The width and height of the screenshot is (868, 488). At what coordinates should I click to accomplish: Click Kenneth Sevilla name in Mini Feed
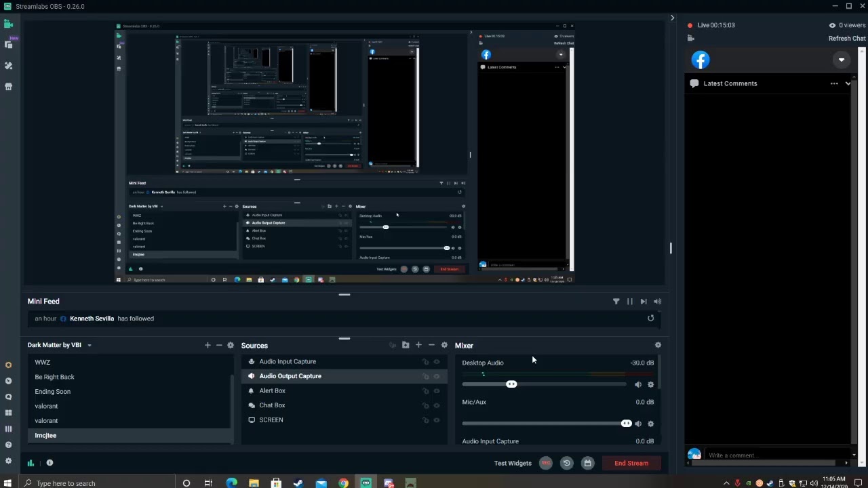click(x=92, y=319)
